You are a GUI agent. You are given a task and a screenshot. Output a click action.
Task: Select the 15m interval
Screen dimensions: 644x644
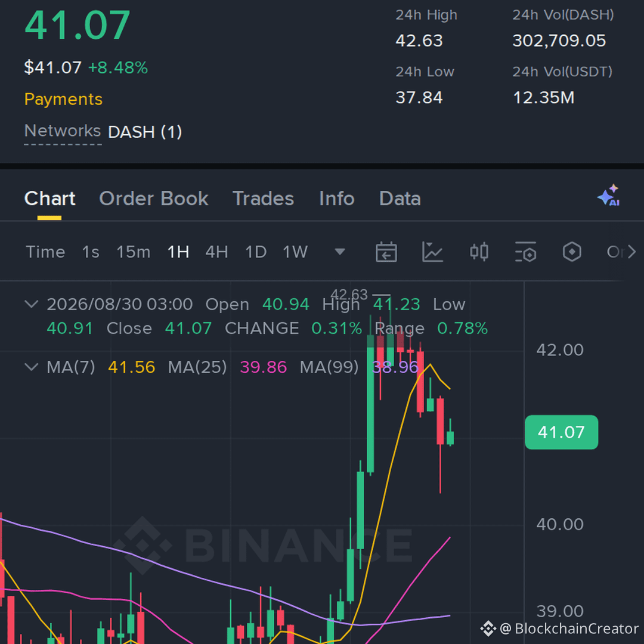[134, 252]
